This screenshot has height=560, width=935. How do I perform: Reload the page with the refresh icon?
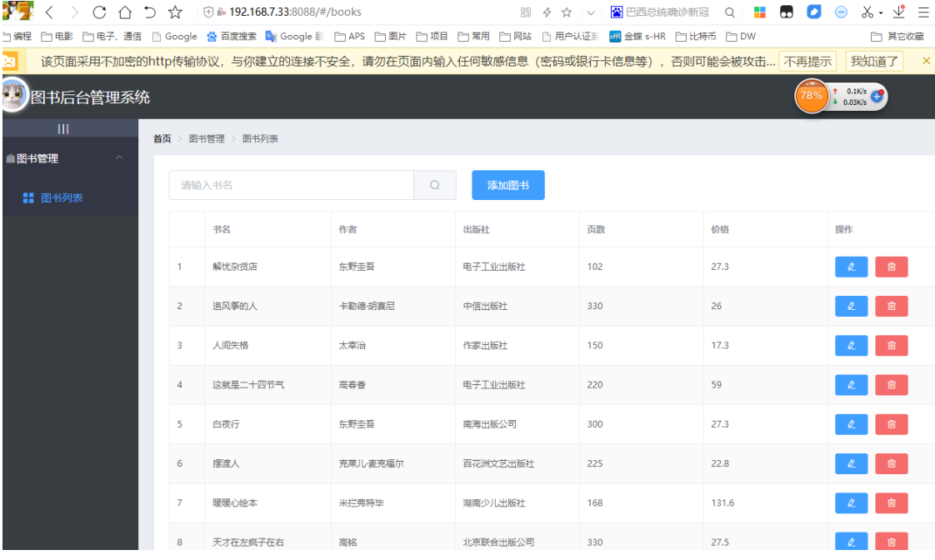[99, 13]
